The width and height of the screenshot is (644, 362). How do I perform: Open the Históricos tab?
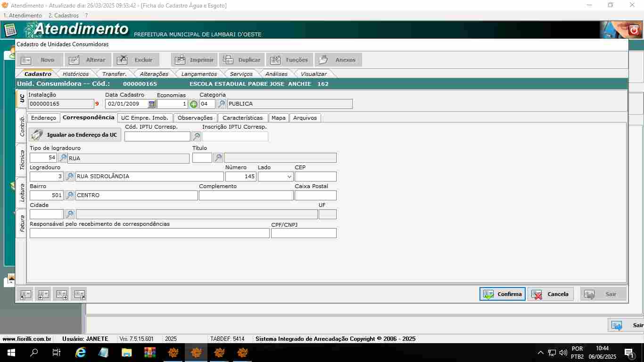pos(75,74)
